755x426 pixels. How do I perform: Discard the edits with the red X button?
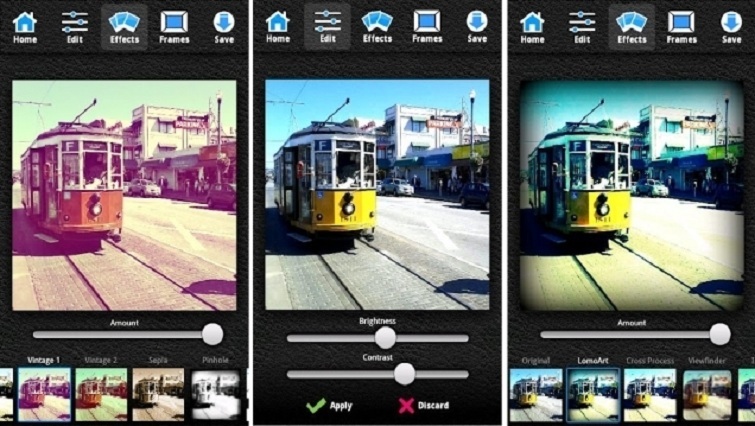pyautogui.click(x=421, y=405)
